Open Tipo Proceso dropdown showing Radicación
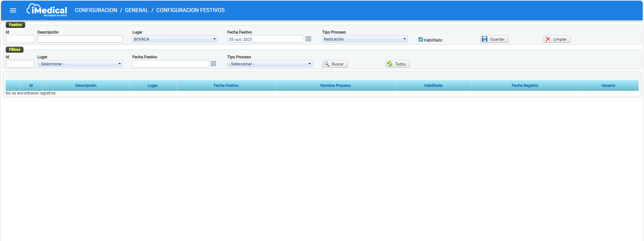 (365, 39)
